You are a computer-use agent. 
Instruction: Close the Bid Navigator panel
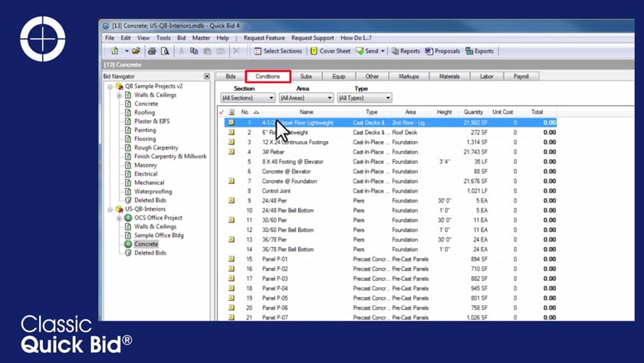click(x=206, y=76)
